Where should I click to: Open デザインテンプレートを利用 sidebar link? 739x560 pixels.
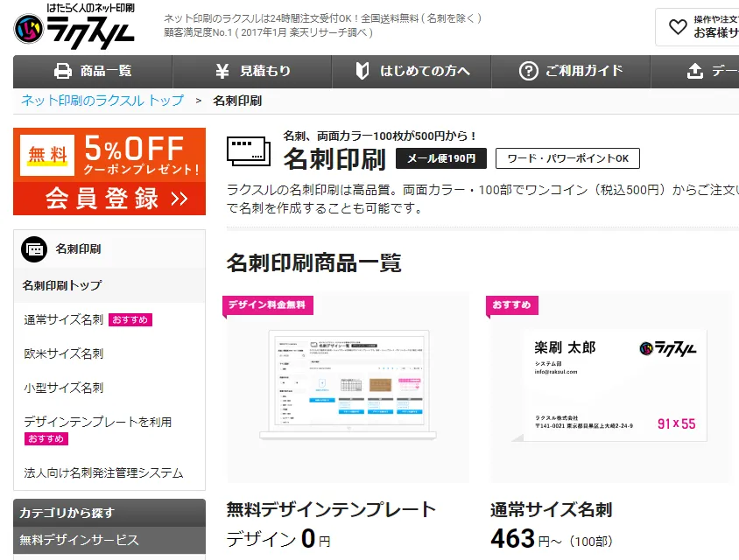click(97, 422)
